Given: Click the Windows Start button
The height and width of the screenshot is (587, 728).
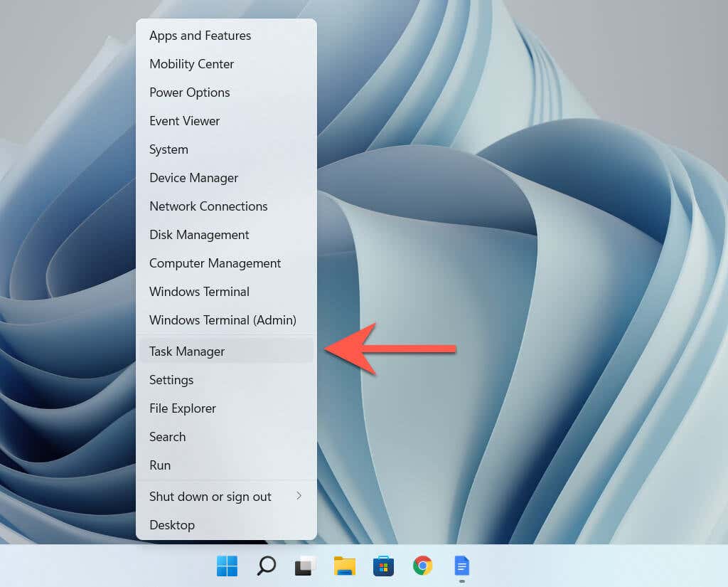Looking at the screenshot, I should [227, 566].
